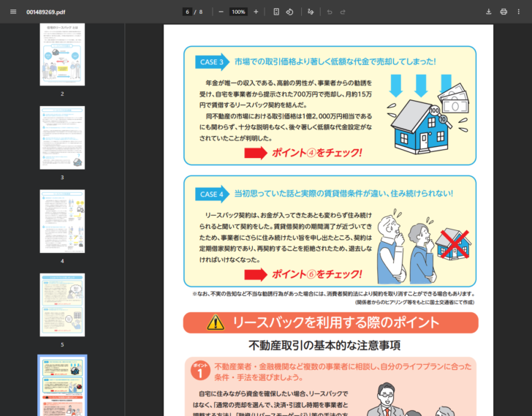Open page 3 thumbnail

(62, 137)
